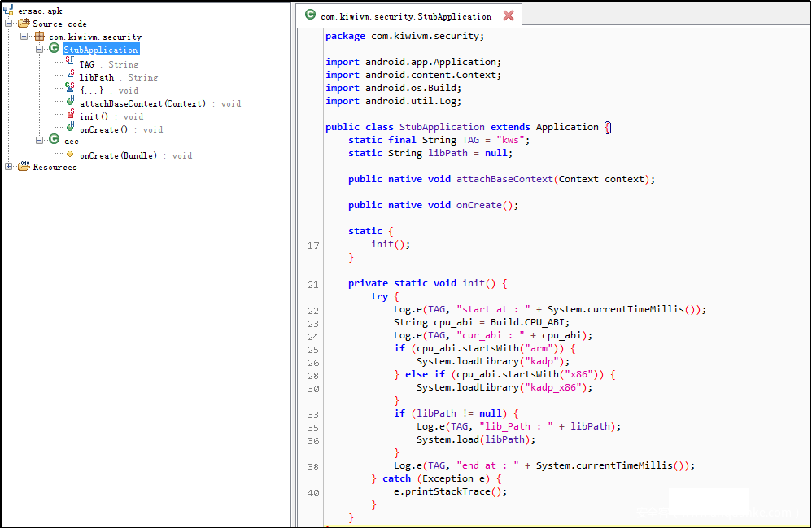Click line number 22 in the gutter
This screenshot has width=812, height=528.
313,310
